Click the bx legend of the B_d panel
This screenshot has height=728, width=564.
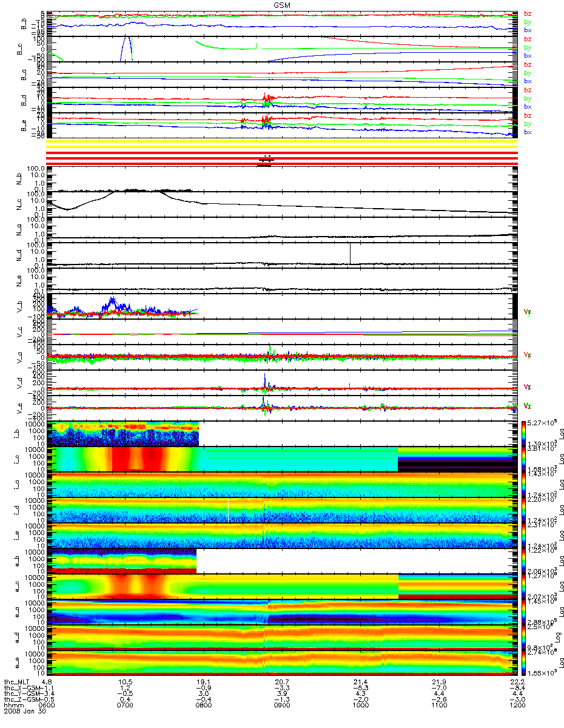point(528,106)
